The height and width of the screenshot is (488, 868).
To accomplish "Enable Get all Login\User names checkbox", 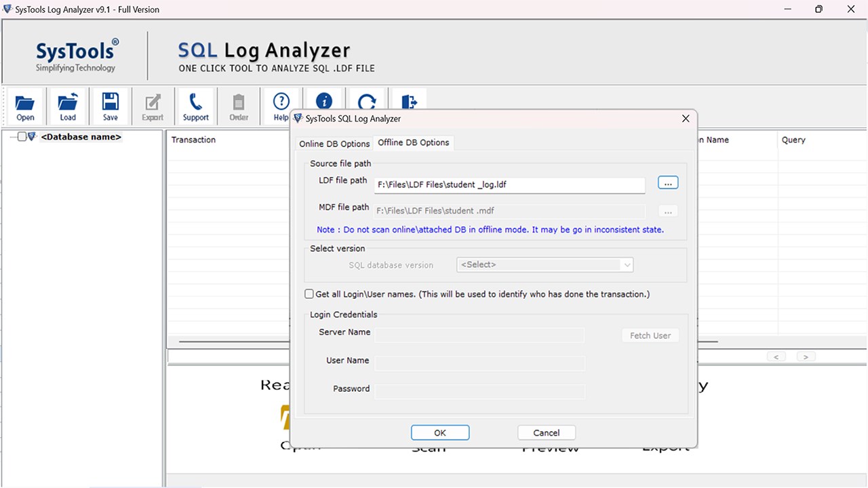I will [x=309, y=294].
